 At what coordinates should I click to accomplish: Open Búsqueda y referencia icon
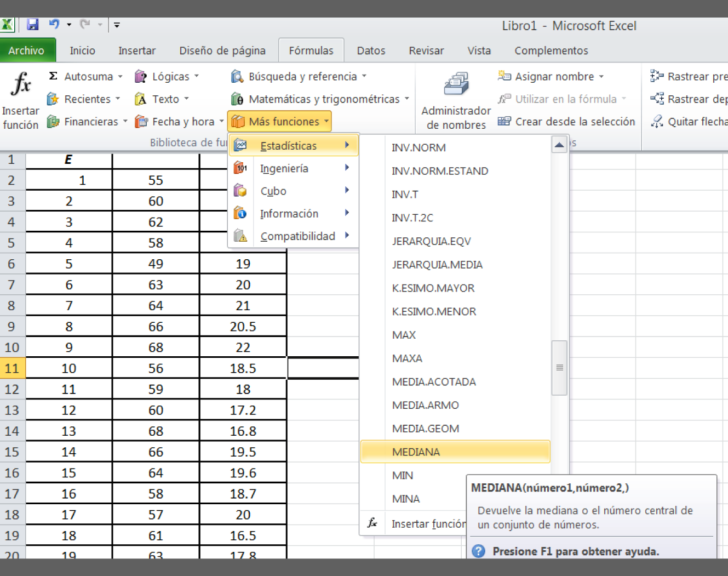tap(237, 76)
